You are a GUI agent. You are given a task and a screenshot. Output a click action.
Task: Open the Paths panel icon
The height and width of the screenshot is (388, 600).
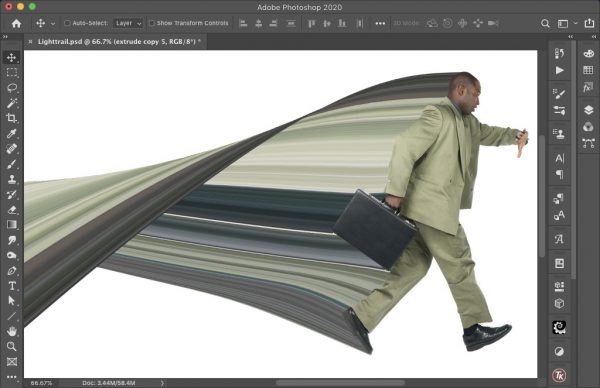click(x=589, y=143)
